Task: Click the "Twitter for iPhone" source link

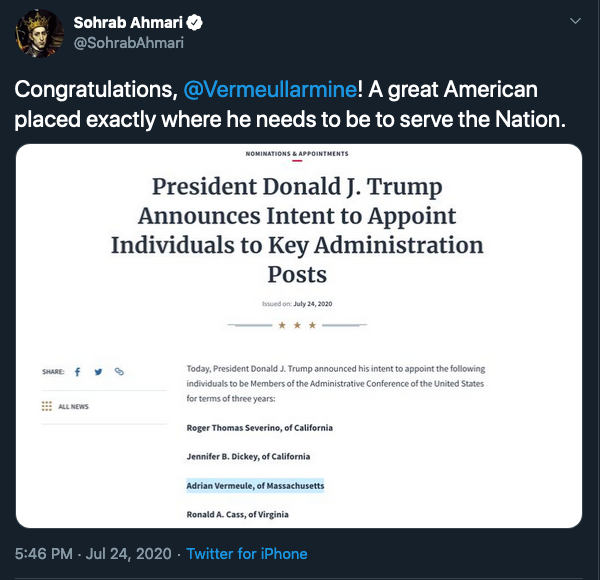Action: pyautogui.click(x=248, y=554)
